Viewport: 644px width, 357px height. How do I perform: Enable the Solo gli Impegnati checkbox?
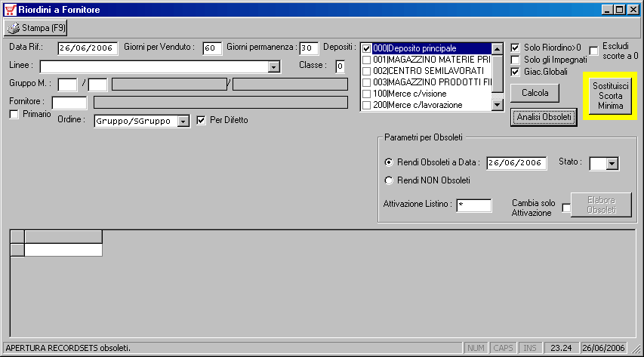516,60
